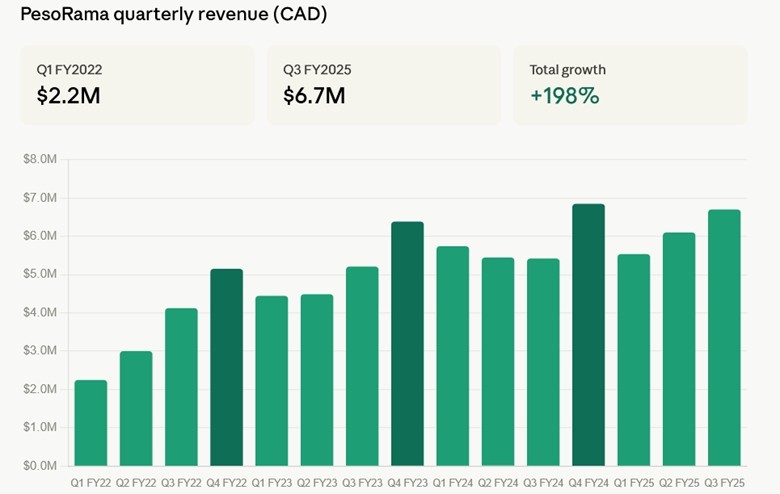Click the $1.0M y-axis label
Viewport: 780px width, 494px height.
coord(40,427)
